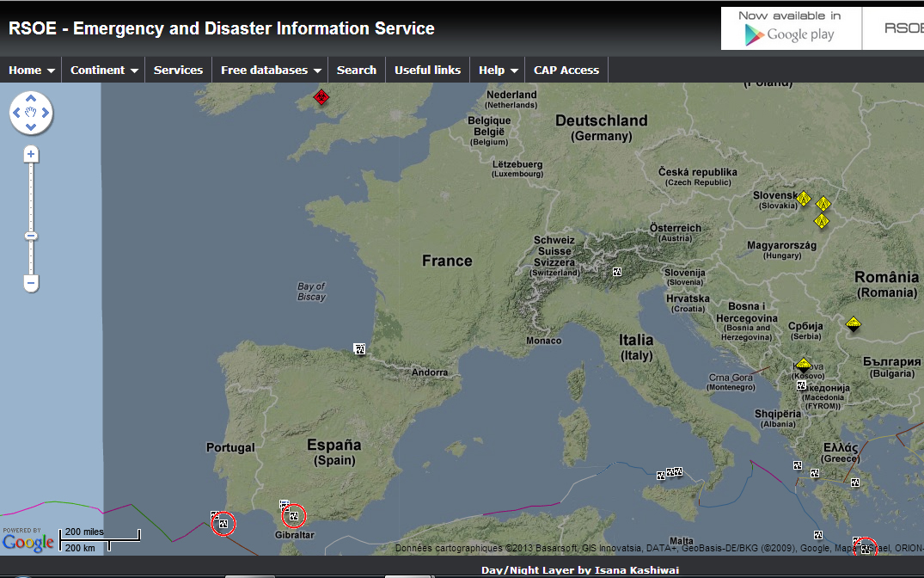924x578 pixels.
Task: Pan the map down with the arrow
Action: (31, 126)
